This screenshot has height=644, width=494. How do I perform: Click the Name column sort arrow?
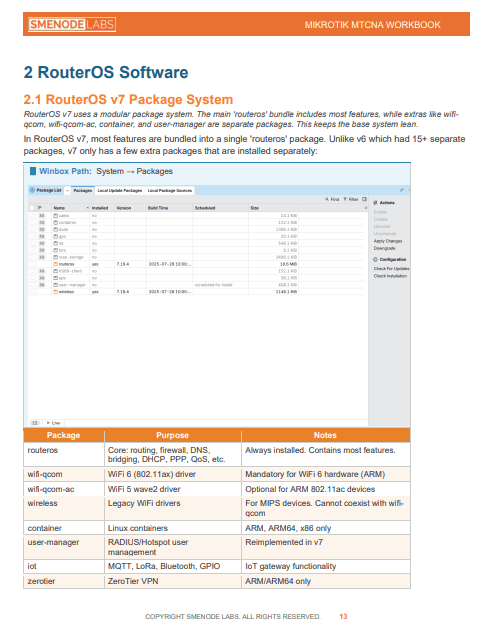(87, 208)
